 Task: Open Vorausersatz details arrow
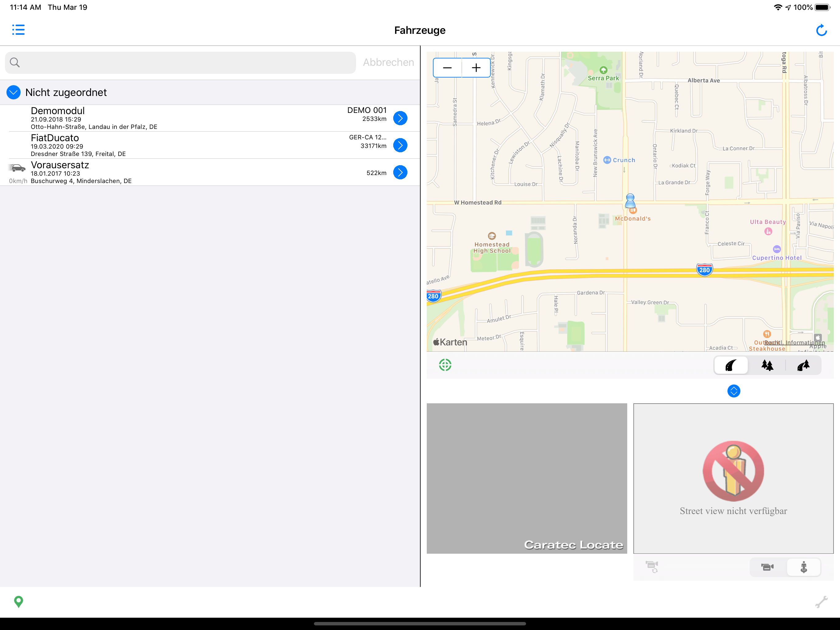[x=400, y=173]
